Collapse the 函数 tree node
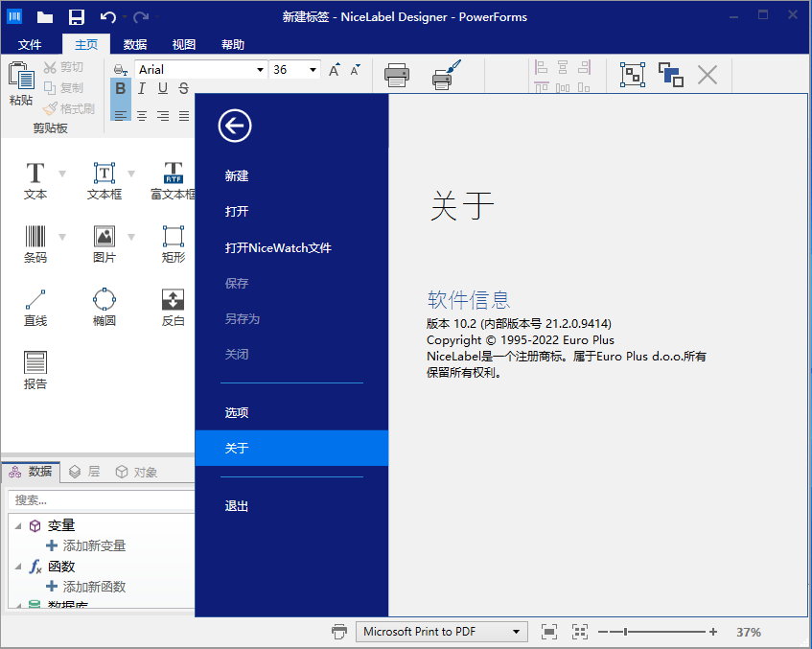The width and height of the screenshot is (812, 649). point(18,567)
